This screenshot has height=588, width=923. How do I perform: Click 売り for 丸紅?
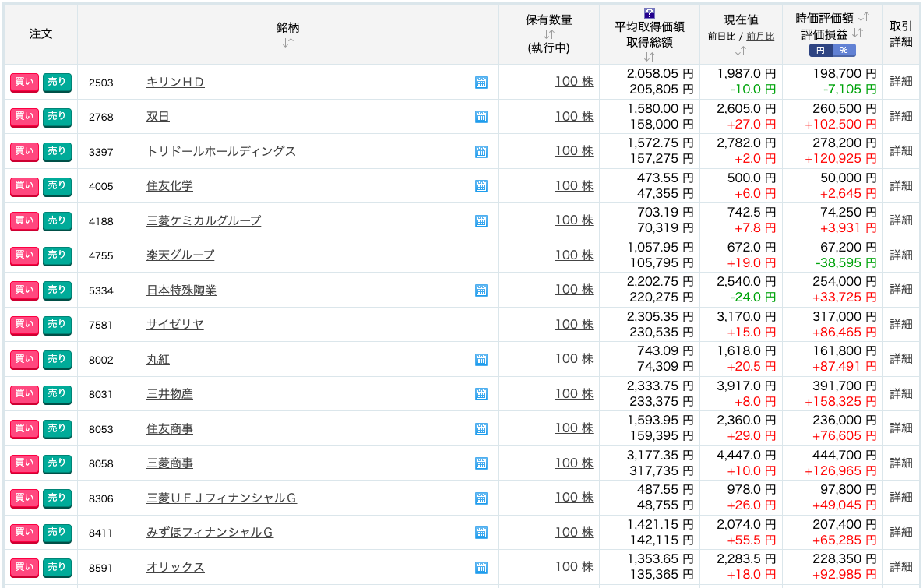(57, 360)
